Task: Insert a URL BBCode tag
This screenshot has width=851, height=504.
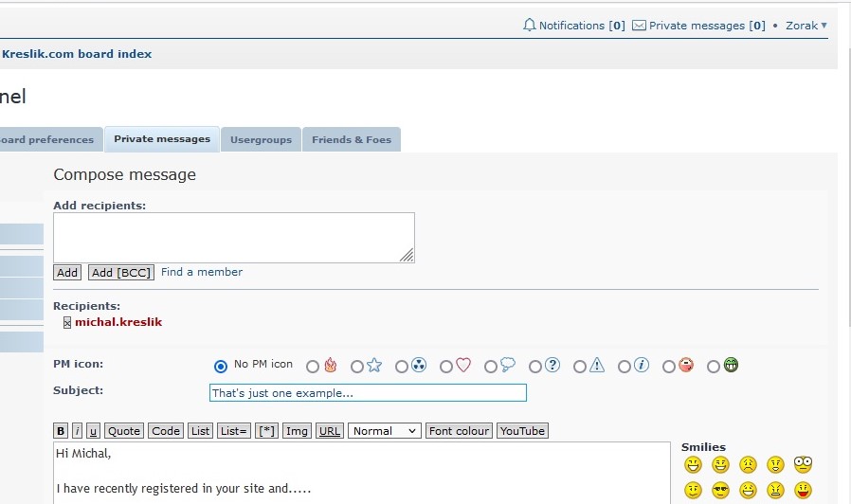Action: (x=330, y=431)
